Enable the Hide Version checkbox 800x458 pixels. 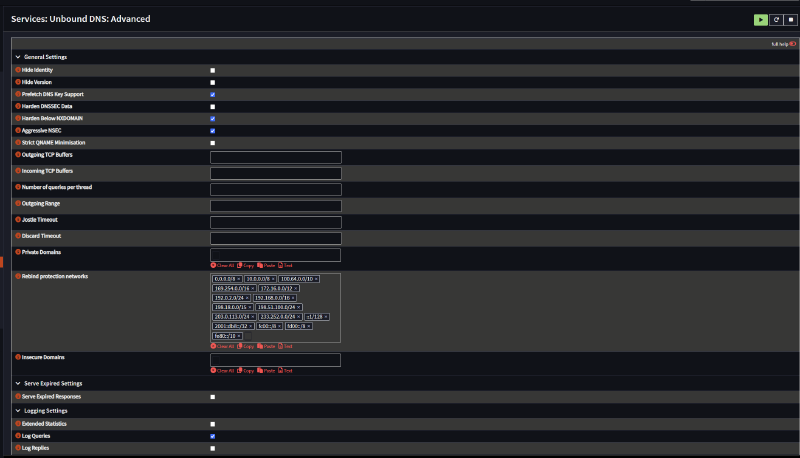click(213, 83)
